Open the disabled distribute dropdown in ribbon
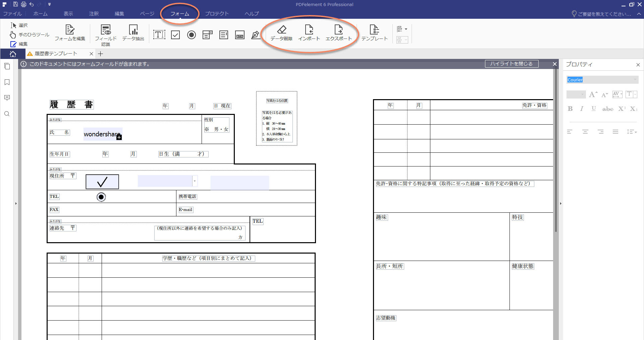 pyautogui.click(x=402, y=40)
